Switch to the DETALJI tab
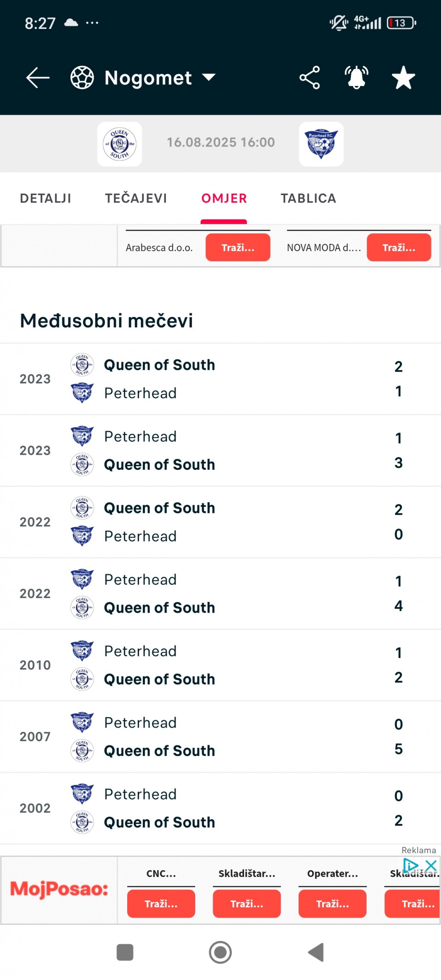Screen dimensions: 441x980 tap(45, 198)
